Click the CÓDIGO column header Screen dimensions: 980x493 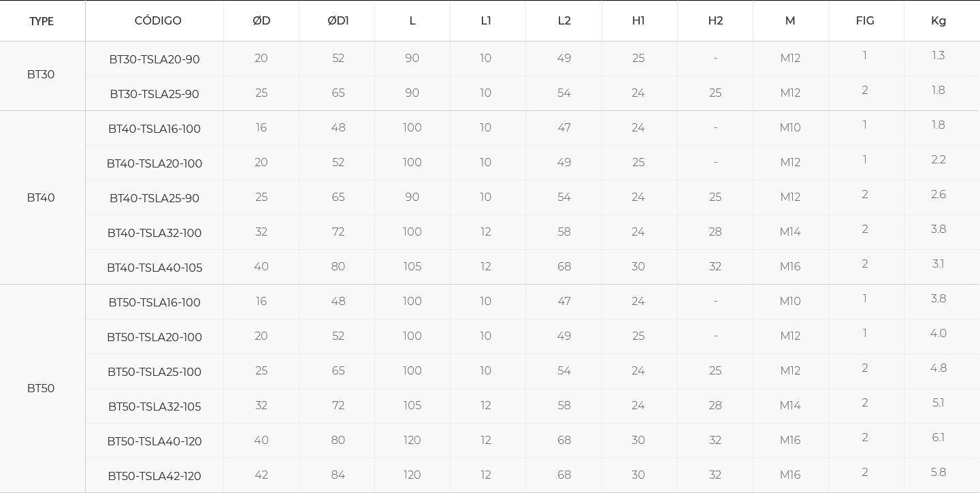[x=158, y=20]
